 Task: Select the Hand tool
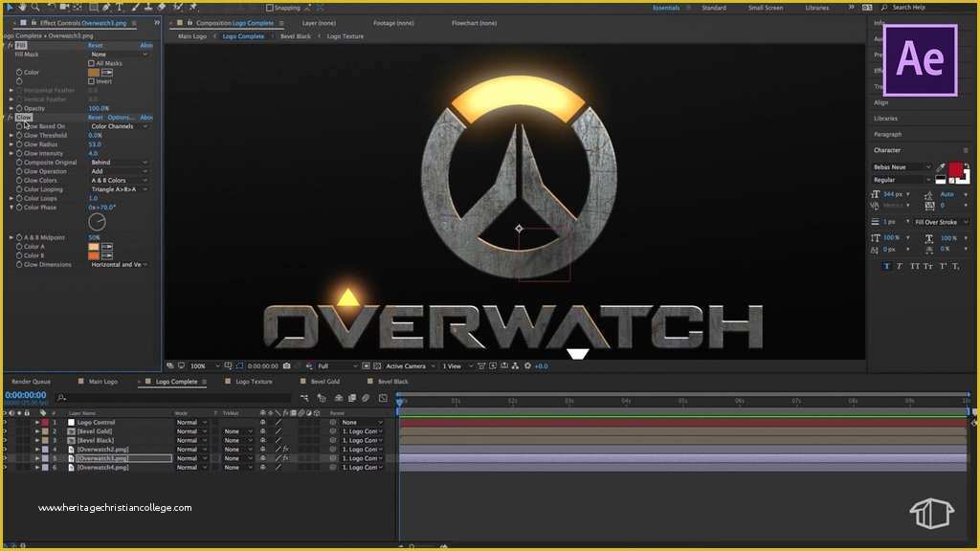(22, 7)
